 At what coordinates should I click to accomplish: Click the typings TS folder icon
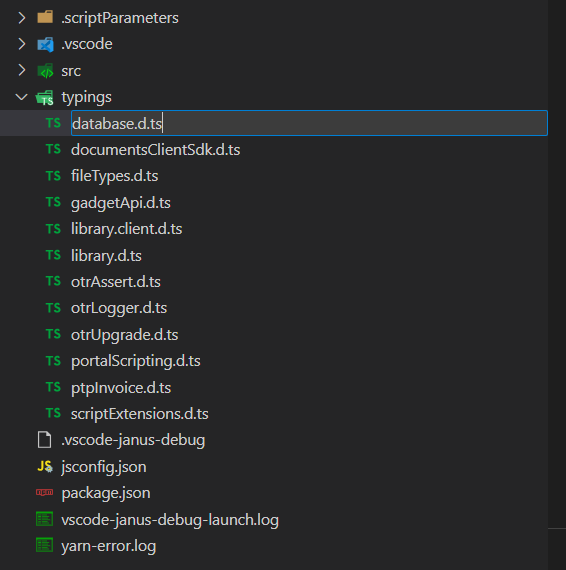pyautogui.click(x=45, y=98)
